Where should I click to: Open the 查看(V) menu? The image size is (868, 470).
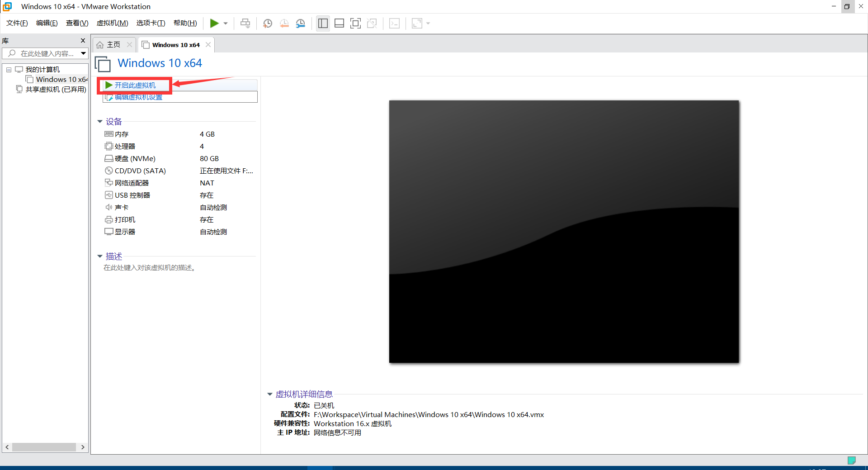pos(77,23)
